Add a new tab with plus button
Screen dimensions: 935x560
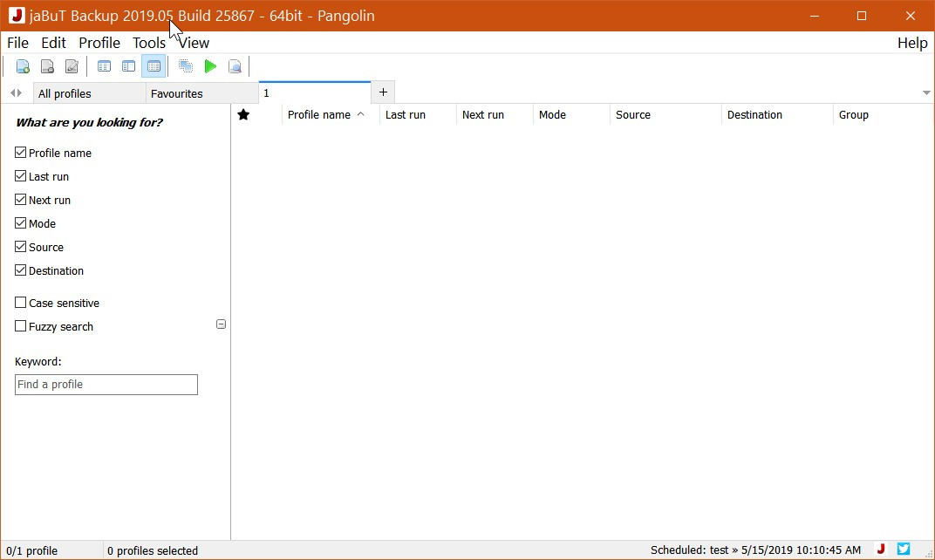[383, 92]
